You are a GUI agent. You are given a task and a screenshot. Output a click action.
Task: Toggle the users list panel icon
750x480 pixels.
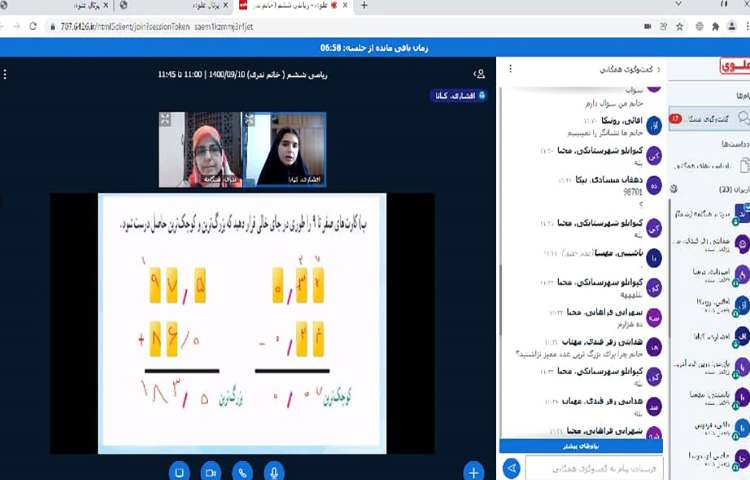(x=479, y=74)
